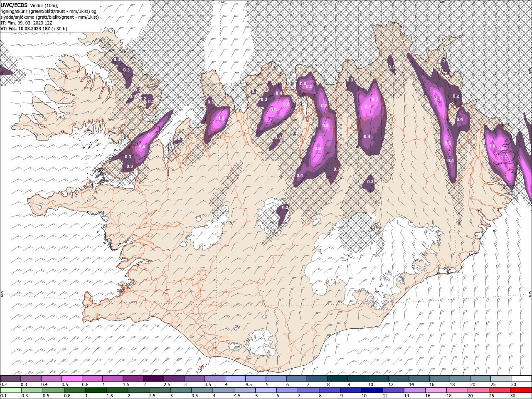Click the '0.8' snowfall value on the map
The width and height of the screenshot is (532, 399).
286,104
